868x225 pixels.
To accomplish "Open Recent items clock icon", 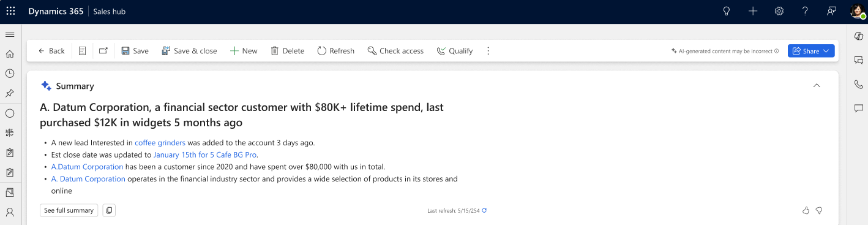I will (x=10, y=74).
